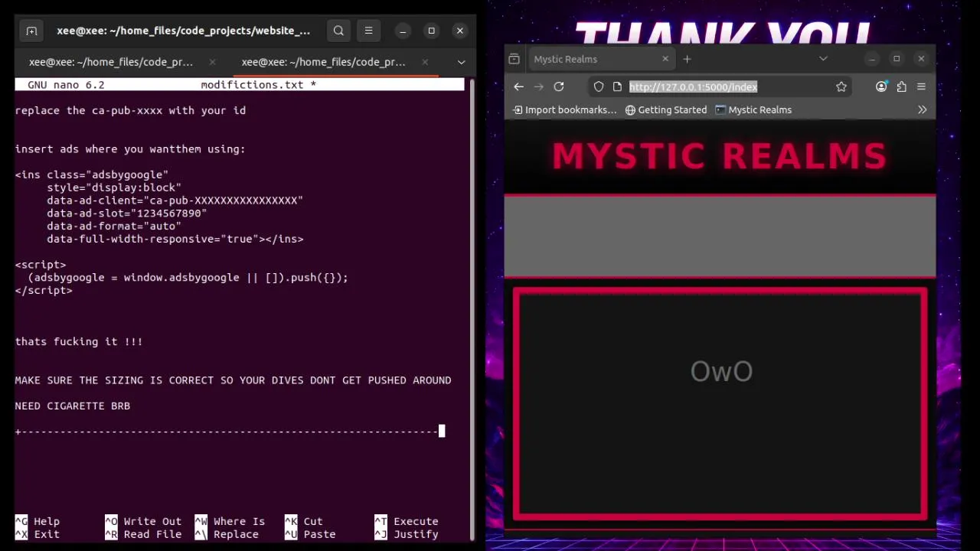Go forward in Firefox
Screen dimensions: 980x551
coord(538,86)
